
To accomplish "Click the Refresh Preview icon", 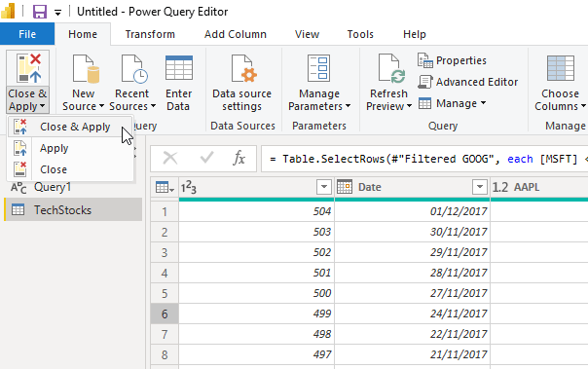I will point(392,68).
